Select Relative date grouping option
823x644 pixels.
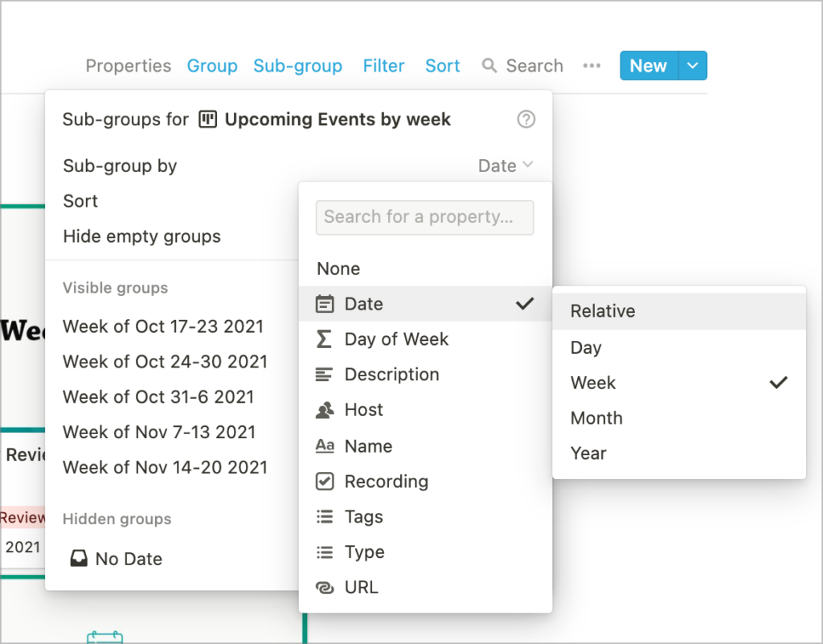pos(679,310)
